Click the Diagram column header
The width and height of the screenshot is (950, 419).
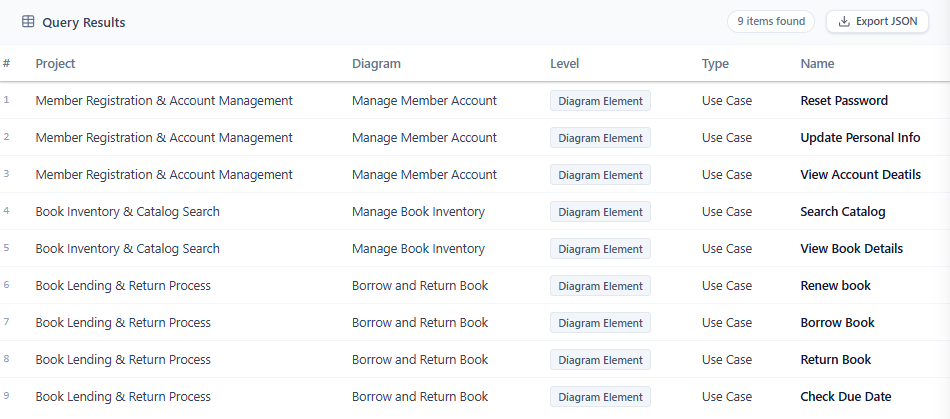coord(376,64)
